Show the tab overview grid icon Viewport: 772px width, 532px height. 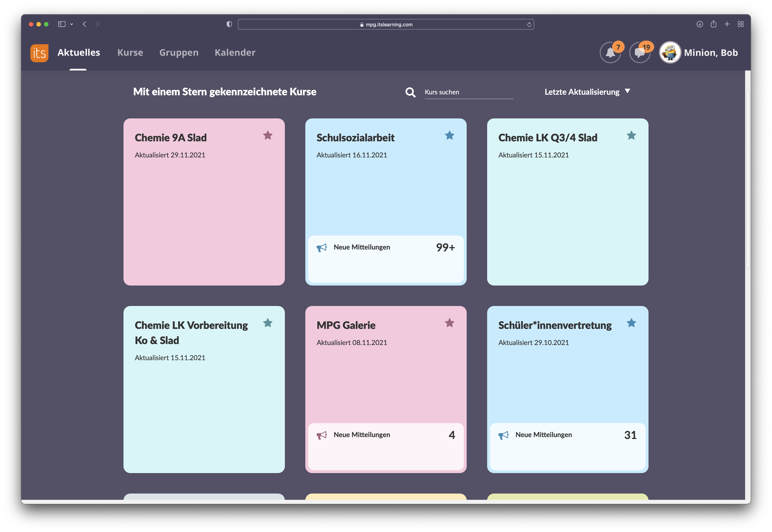741,24
